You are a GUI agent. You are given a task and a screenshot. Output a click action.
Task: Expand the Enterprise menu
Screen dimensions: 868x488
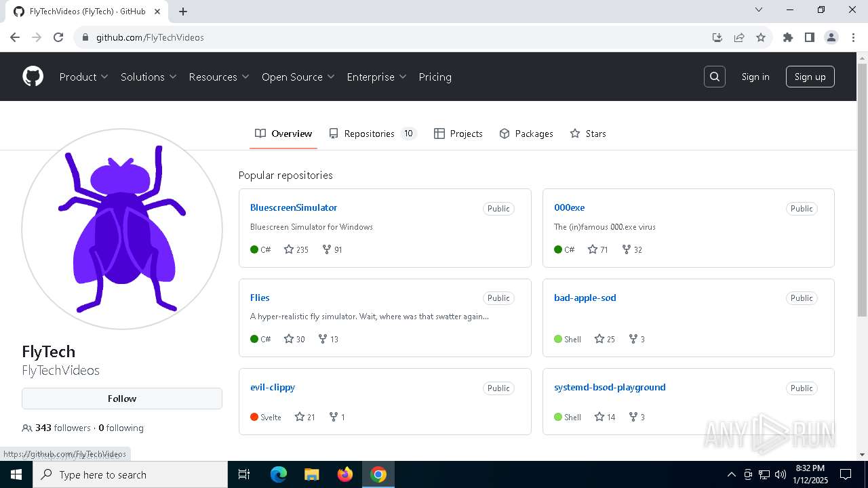point(376,77)
